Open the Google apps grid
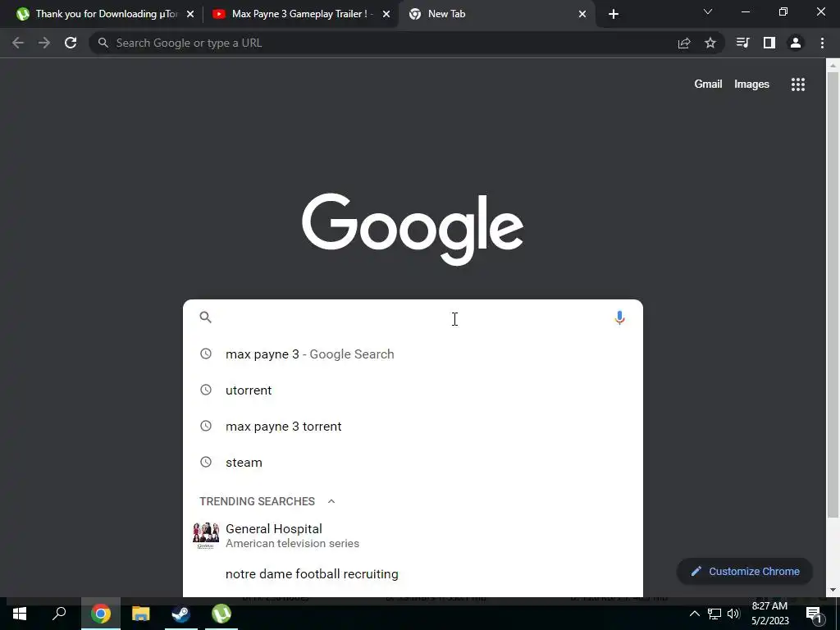 coord(798,84)
